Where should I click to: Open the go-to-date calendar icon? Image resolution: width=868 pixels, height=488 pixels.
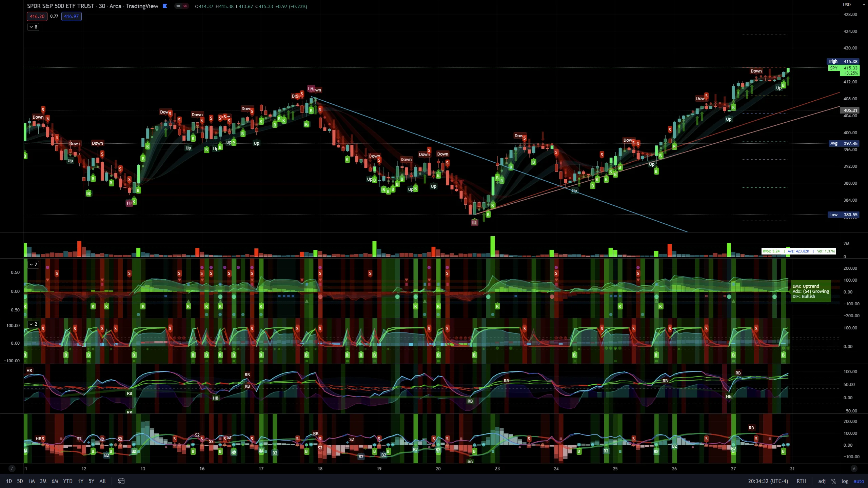121,481
